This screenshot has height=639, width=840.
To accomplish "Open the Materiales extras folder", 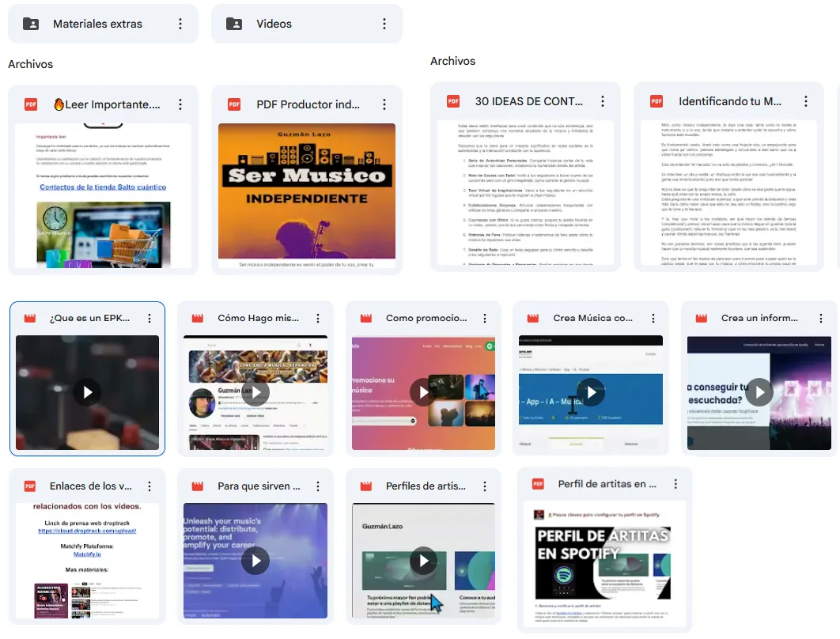I will pos(96,24).
